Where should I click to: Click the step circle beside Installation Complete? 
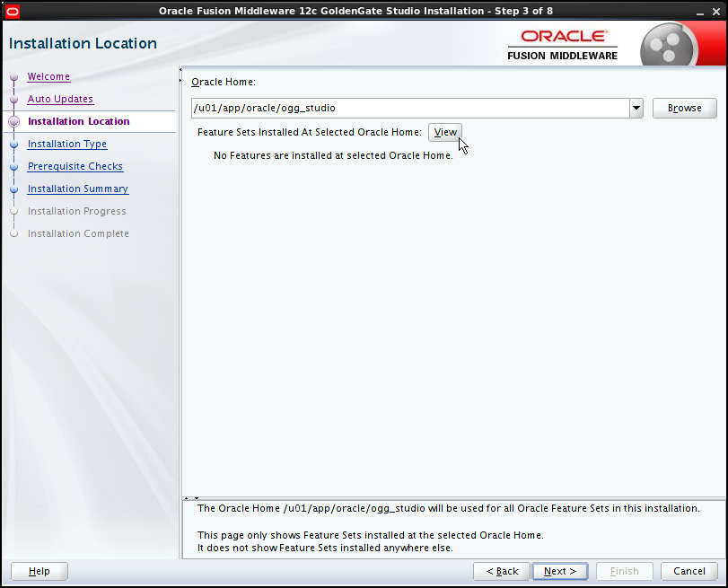[13, 233]
